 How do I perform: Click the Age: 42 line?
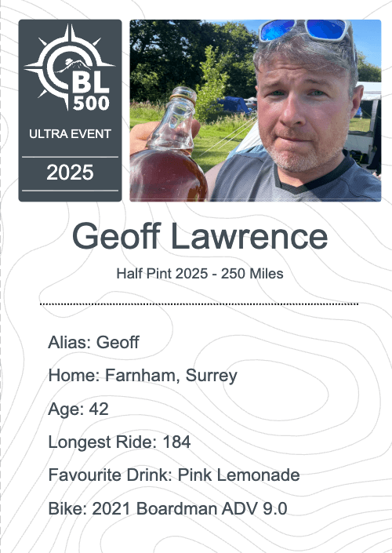click(78, 409)
